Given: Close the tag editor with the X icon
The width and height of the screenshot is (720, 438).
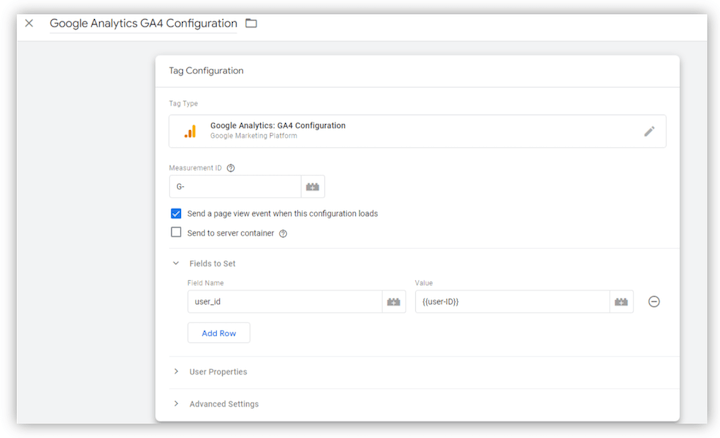Looking at the screenshot, I should pos(29,23).
